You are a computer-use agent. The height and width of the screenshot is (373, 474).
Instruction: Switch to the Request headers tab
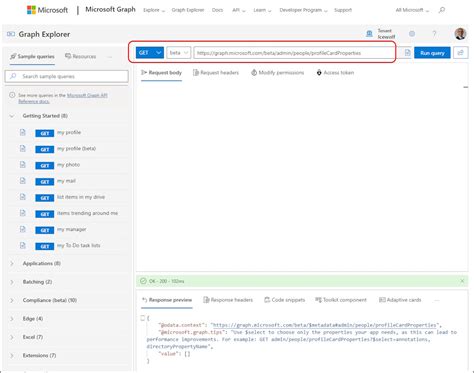(216, 73)
